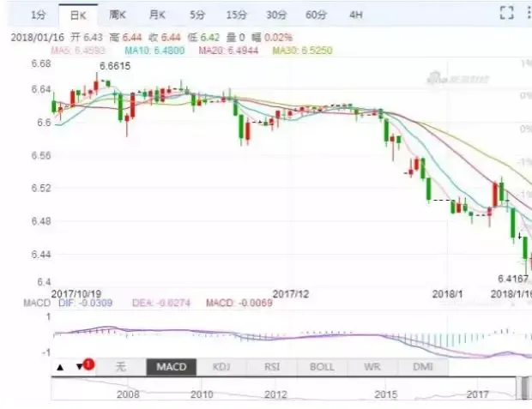This screenshot has width=532, height=409.
Task: Click the timeline range slider handle
Action: 524,388
